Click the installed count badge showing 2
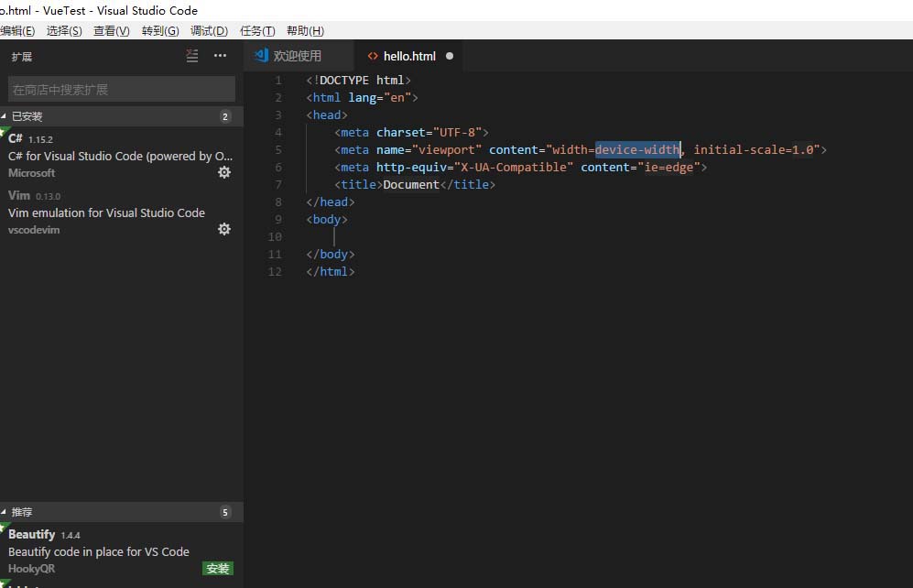The height and width of the screenshot is (588, 913). click(x=226, y=116)
